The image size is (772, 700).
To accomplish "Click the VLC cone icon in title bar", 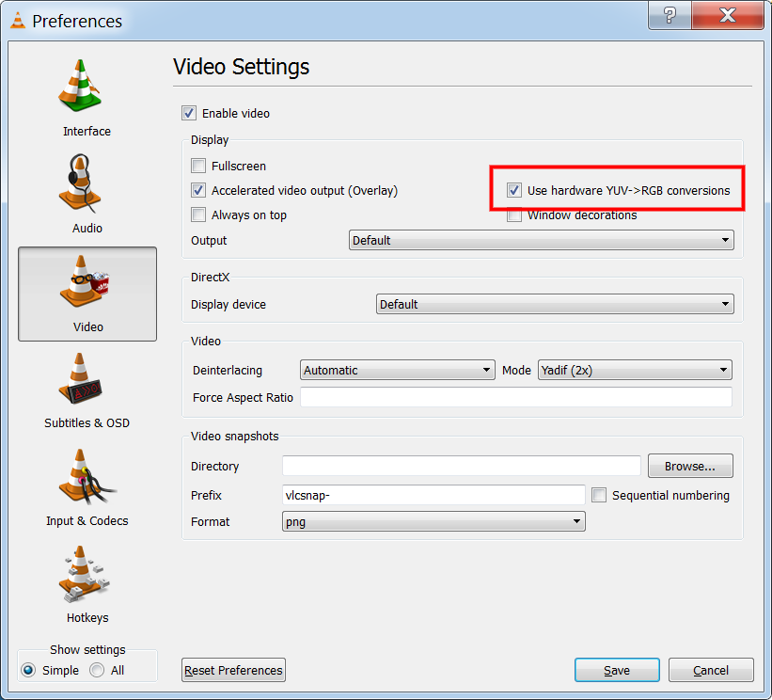I will pos(18,21).
